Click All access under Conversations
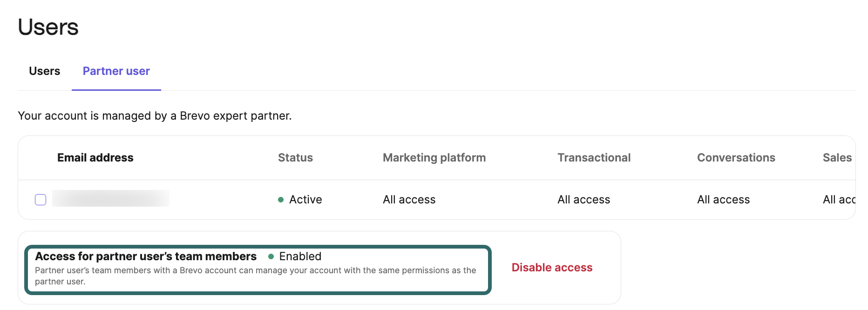This screenshot has width=868, height=310. pyautogui.click(x=723, y=200)
